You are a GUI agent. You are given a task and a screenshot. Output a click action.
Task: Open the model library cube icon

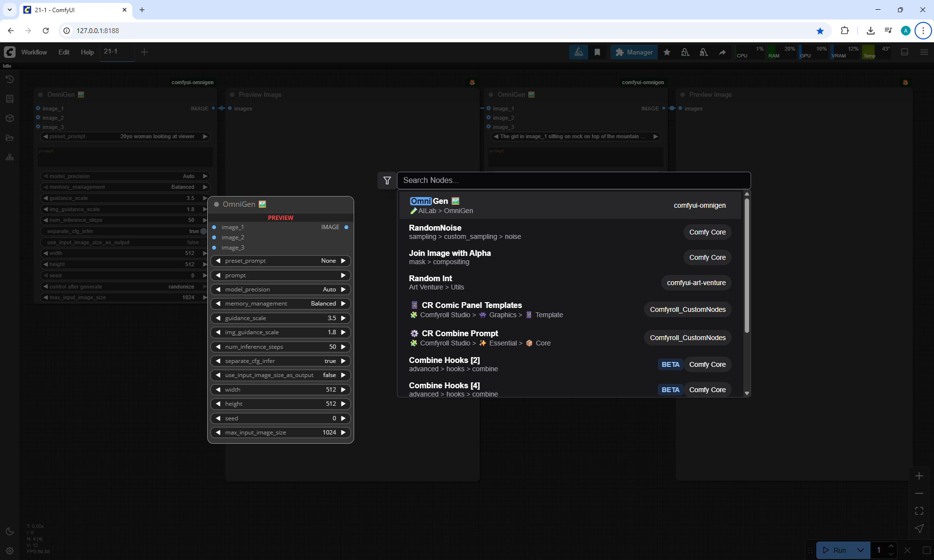(x=10, y=118)
